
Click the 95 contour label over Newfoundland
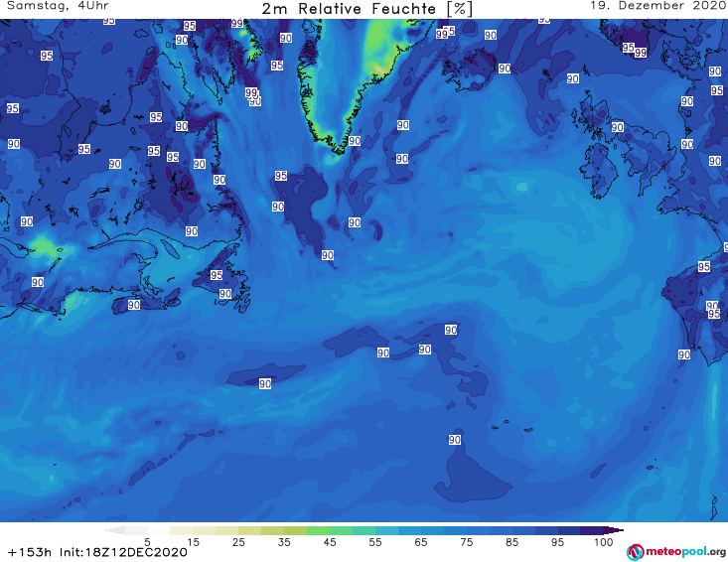[217, 275]
